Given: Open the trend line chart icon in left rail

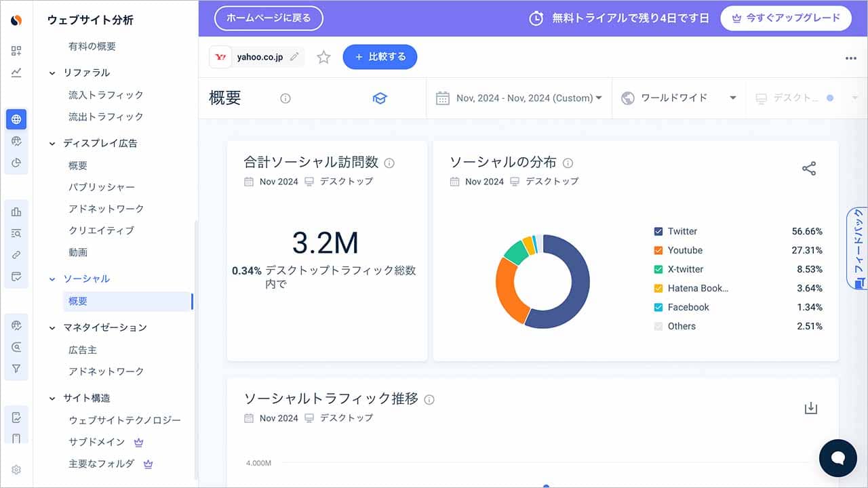Looking at the screenshot, I should (16, 73).
